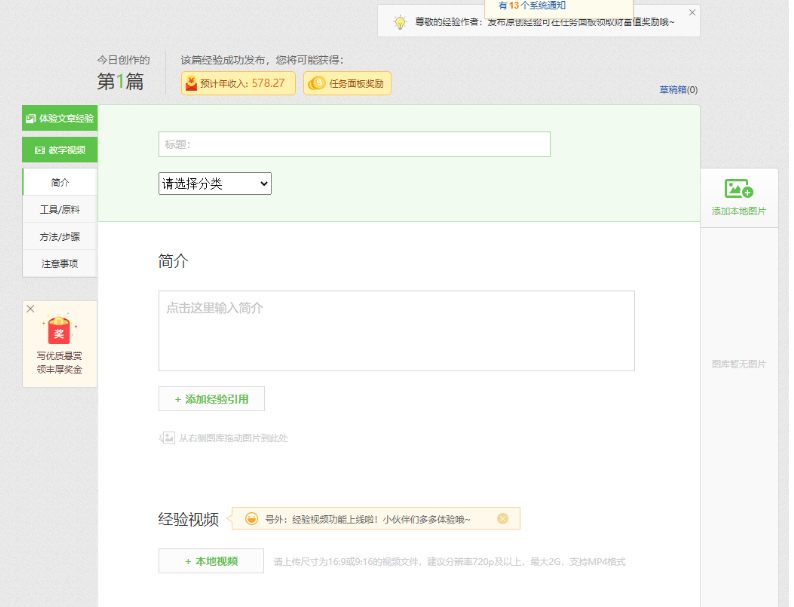Open the task panel reward badge

coord(347,84)
